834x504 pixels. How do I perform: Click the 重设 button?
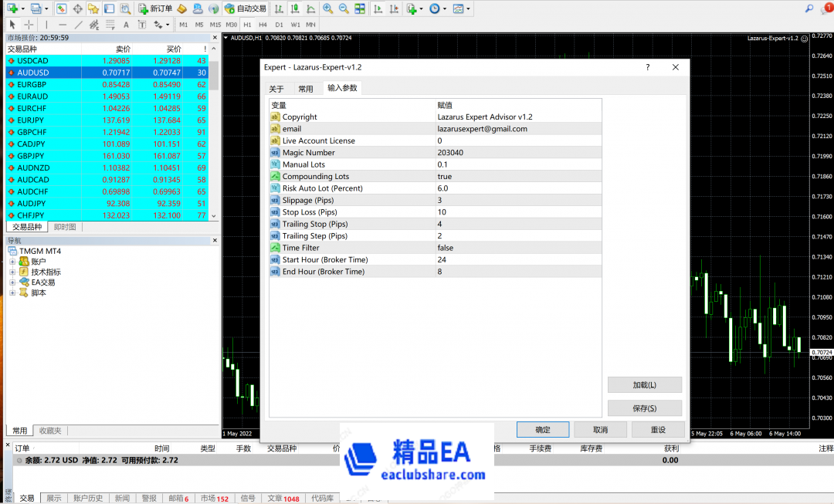point(658,430)
